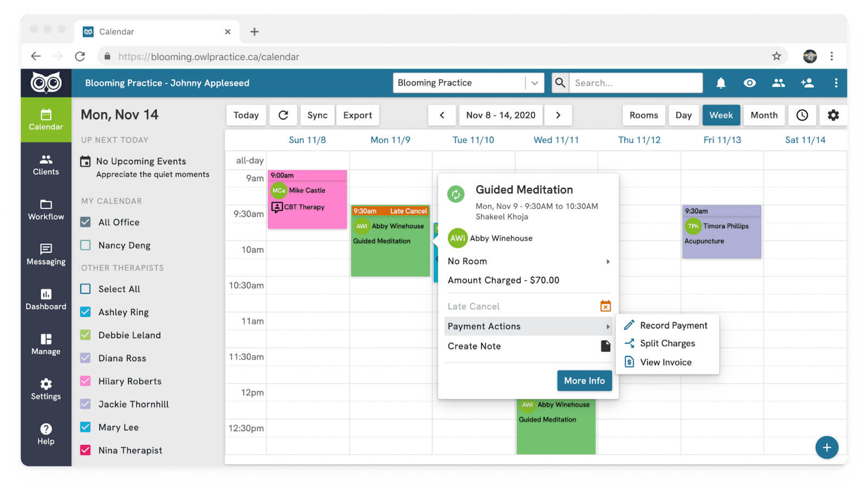Open the Abby Winehouse client in the popup
Viewport: 868px width, 493px height.
tap(490, 238)
